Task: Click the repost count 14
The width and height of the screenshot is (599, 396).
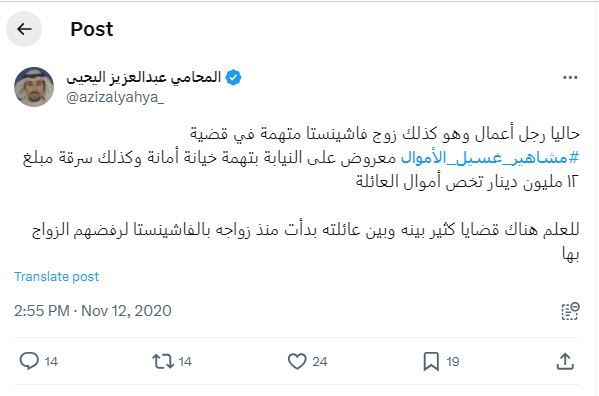Action: [185, 361]
